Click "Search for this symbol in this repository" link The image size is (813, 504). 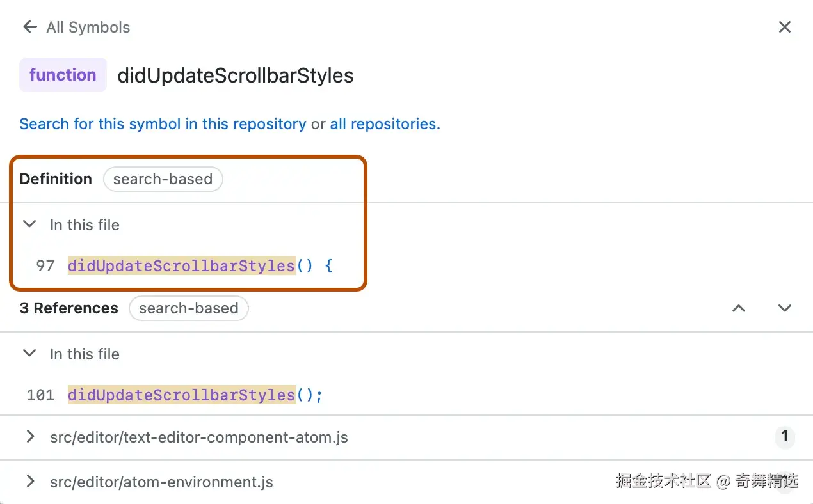[163, 124]
